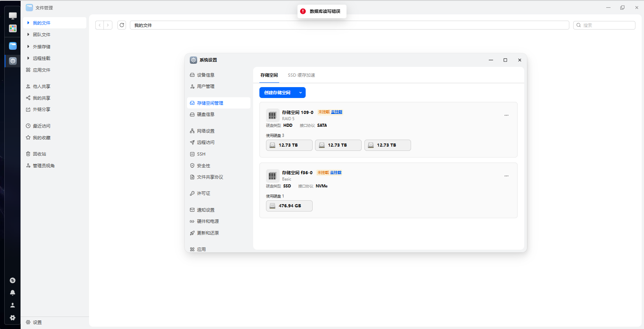The height and width of the screenshot is (329, 644).
Task: Switch to the SSD 缓存加速 tab
Action: (x=301, y=75)
